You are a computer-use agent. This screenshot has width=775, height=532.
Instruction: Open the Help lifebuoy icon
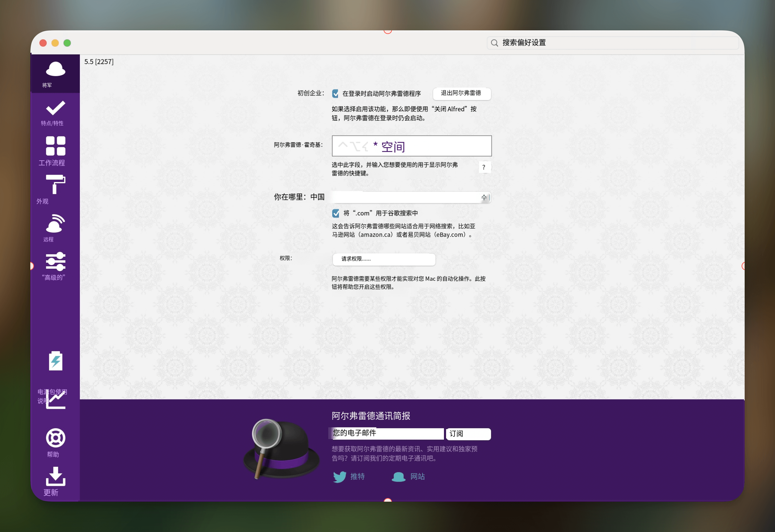[x=55, y=438]
